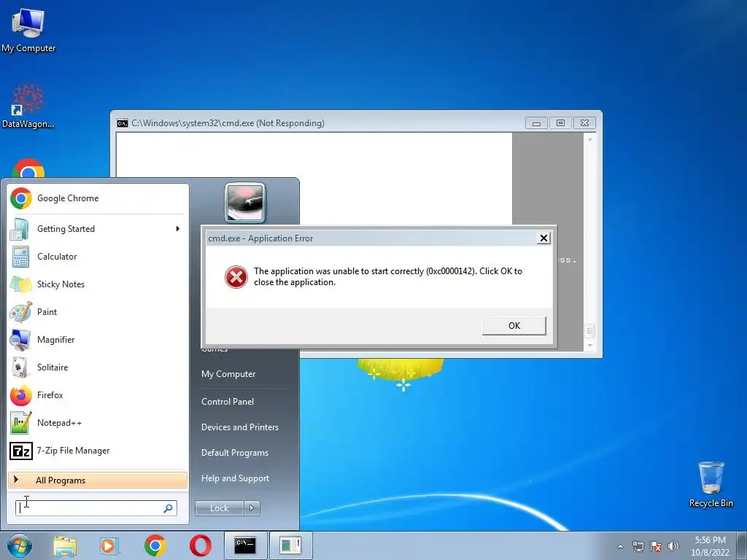Click the taskbar clock showing 5:56 PM
The width and height of the screenshot is (747, 560).
tap(710, 547)
